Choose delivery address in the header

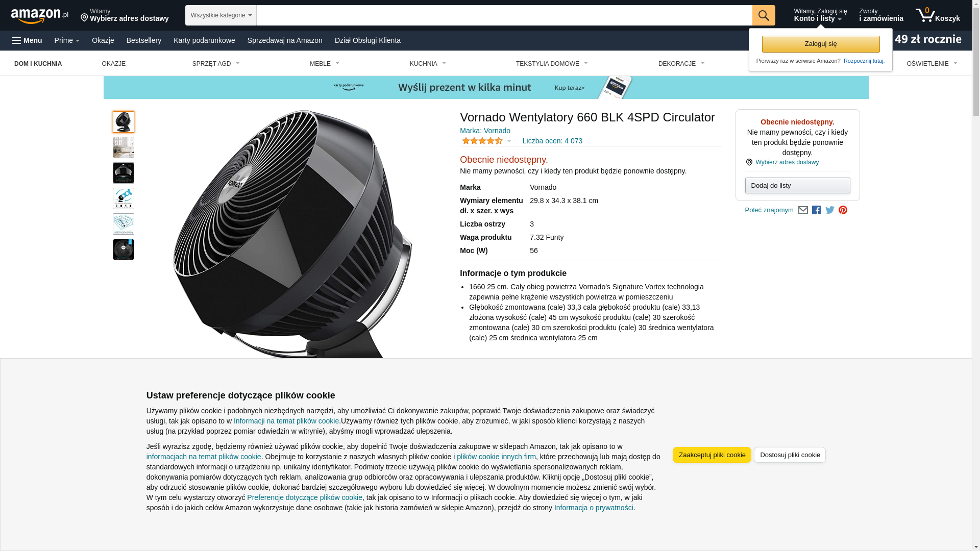tap(125, 15)
